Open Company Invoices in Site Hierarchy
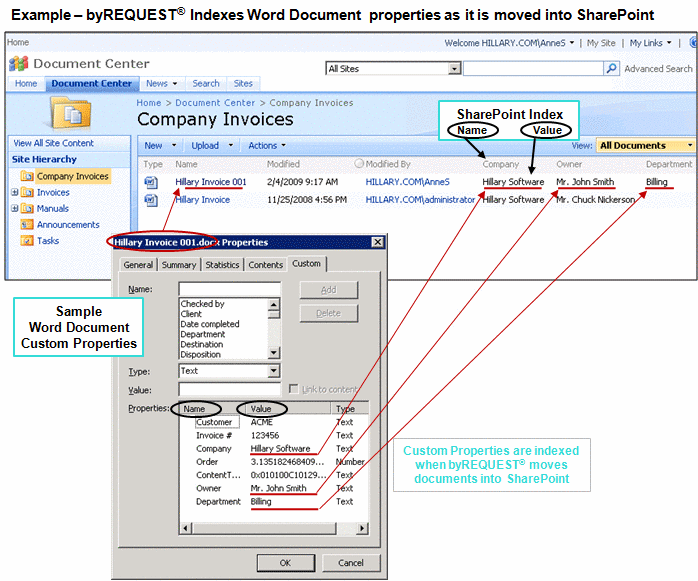Image resolution: width=698 pixels, height=581 pixels. click(x=73, y=176)
